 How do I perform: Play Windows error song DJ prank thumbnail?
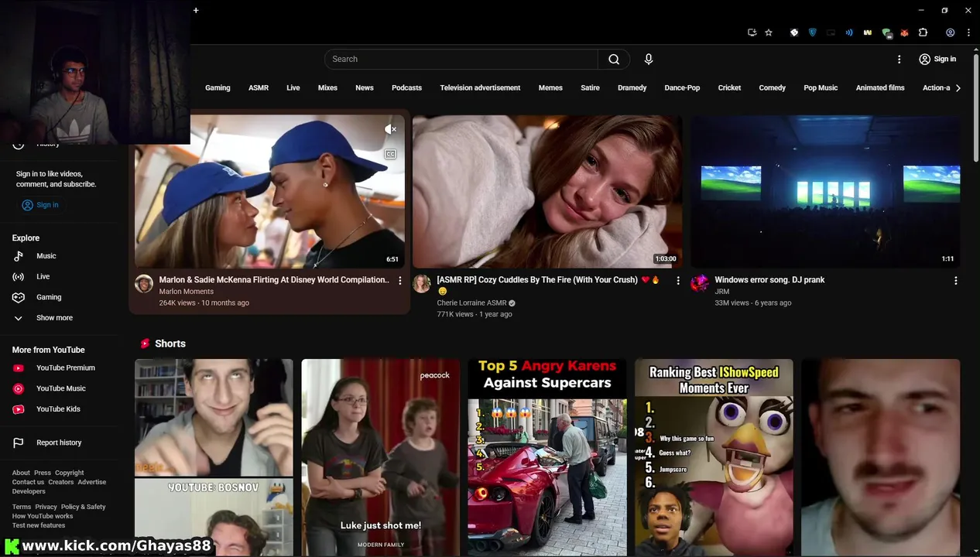point(825,192)
